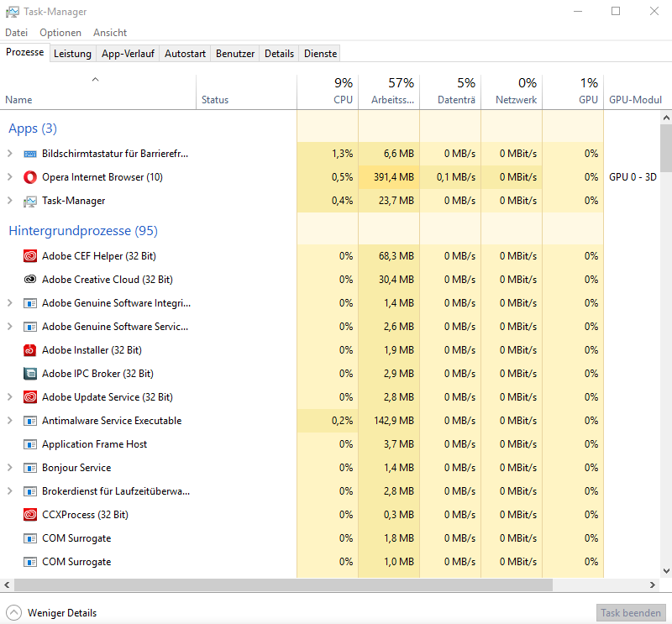Click the icon of the 1,0 MB COM Surrogate
This screenshot has height=624, width=672.
tap(30, 562)
